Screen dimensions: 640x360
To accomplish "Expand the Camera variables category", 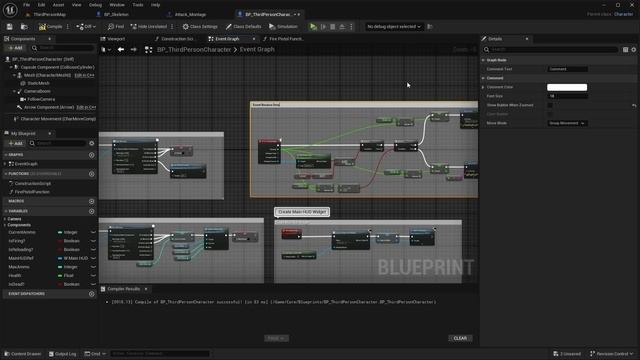I will coord(5,219).
